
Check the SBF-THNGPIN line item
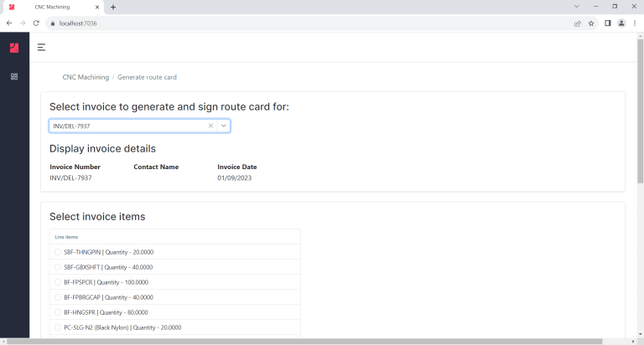click(58, 252)
